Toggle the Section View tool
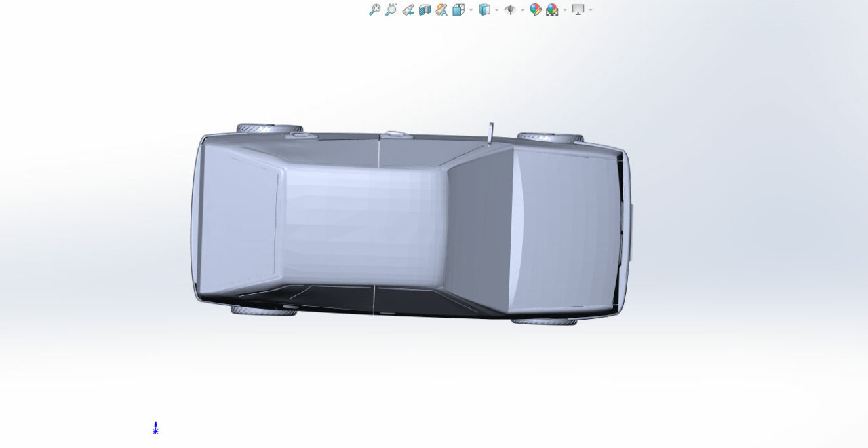This screenshot has width=868, height=448. coord(425,10)
